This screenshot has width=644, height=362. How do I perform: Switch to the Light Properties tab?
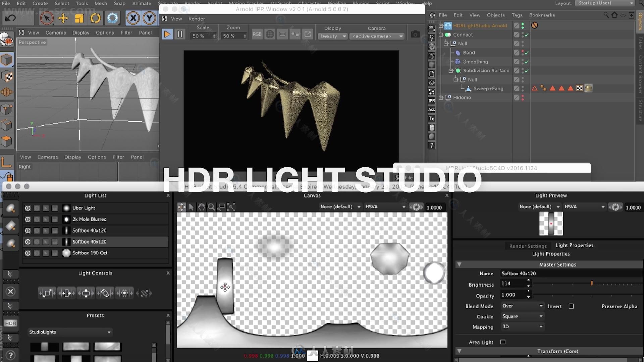click(x=574, y=245)
